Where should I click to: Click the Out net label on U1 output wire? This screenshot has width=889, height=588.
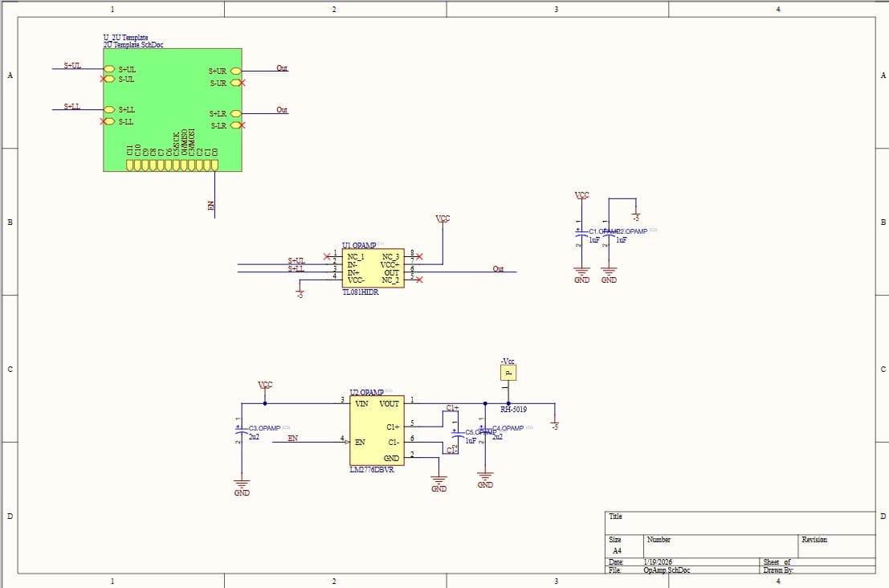[498, 268]
